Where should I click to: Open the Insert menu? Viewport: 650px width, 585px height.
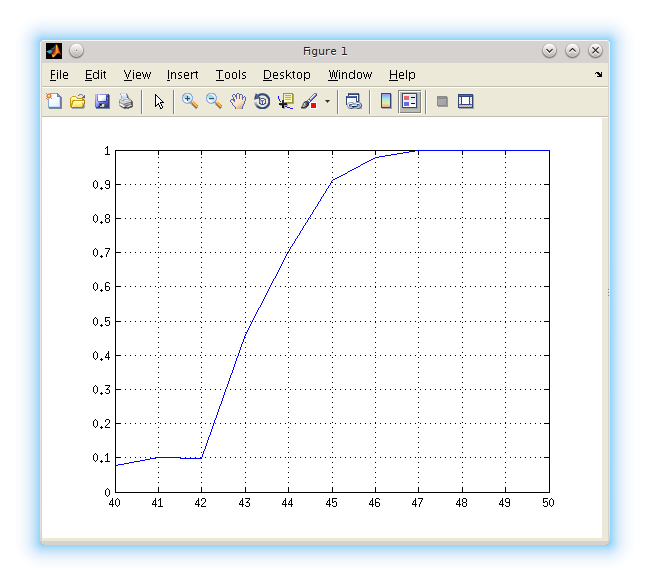click(x=182, y=75)
